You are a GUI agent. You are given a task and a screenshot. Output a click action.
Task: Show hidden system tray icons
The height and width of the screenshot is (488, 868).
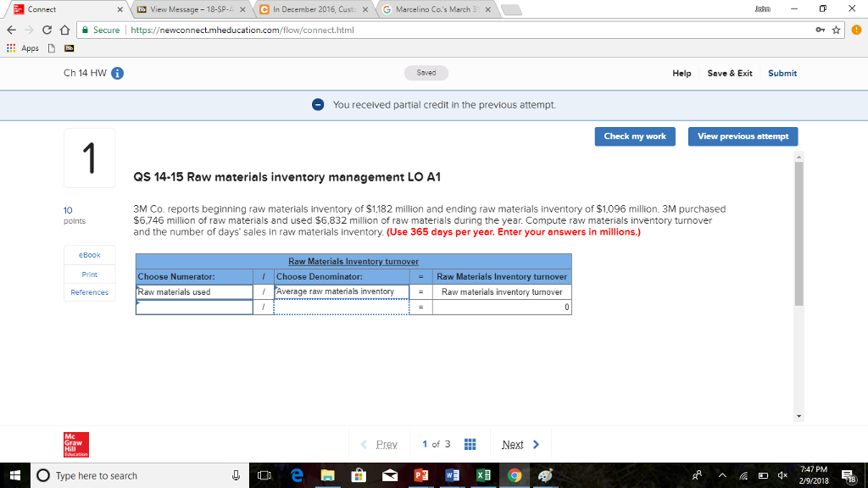[x=722, y=475]
